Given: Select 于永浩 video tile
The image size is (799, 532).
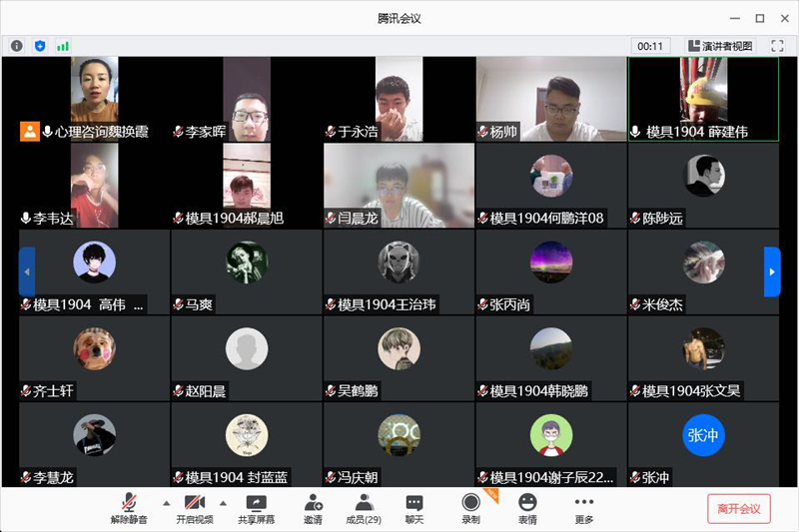Looking at the screenshot, I should pyautogui.click(x=399, y=99).
